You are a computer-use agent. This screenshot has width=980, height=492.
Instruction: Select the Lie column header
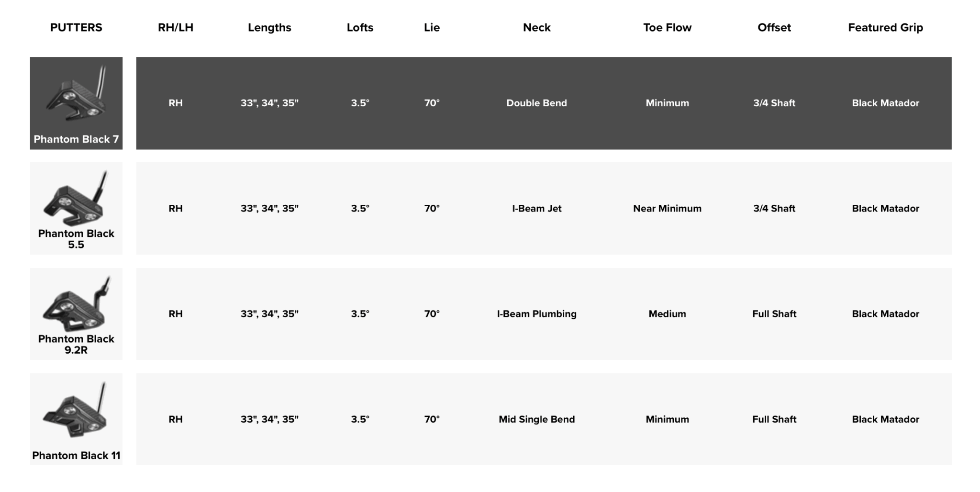[x=432, y=28]
